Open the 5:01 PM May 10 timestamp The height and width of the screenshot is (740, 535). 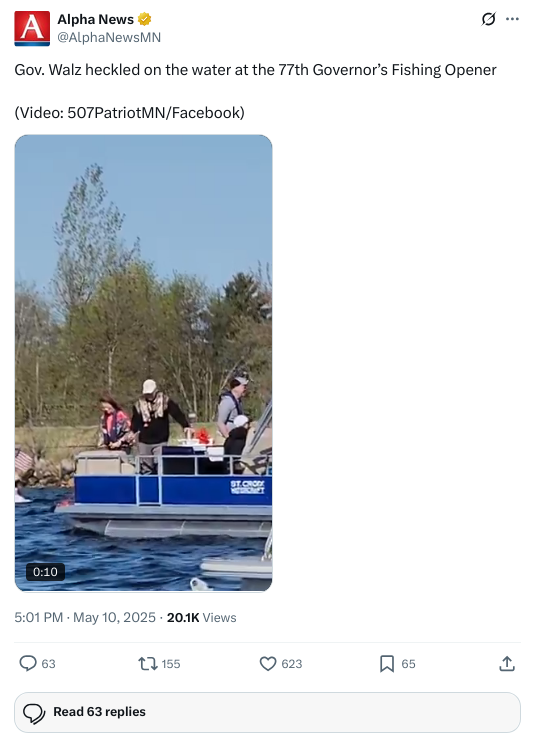coord(85,617)
